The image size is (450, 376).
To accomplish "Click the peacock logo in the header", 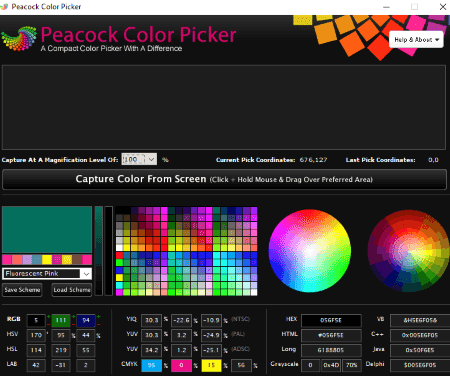I will (19, 39).
